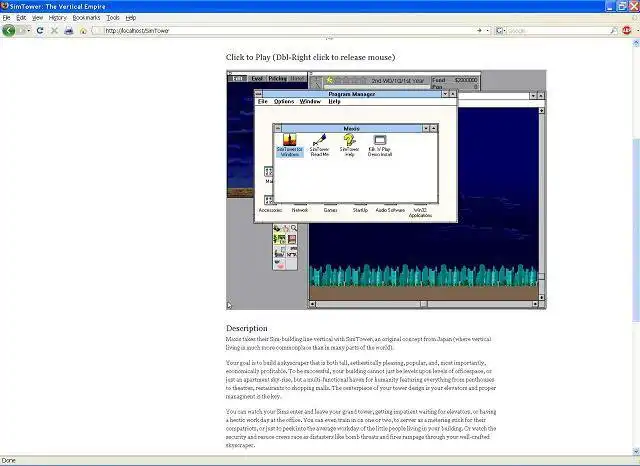Open the Pricing menu in SimTower
The height and width of the screenshot is (466, 640).
[x=278, y=78]
